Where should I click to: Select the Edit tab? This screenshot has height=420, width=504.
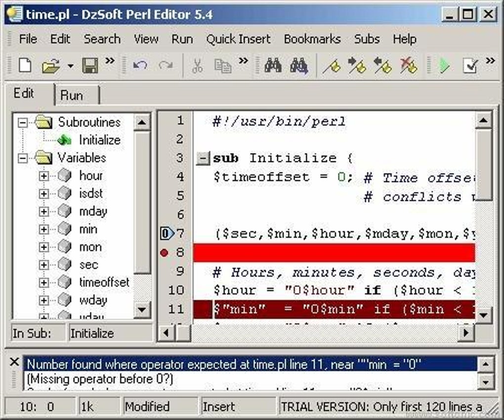29,93
